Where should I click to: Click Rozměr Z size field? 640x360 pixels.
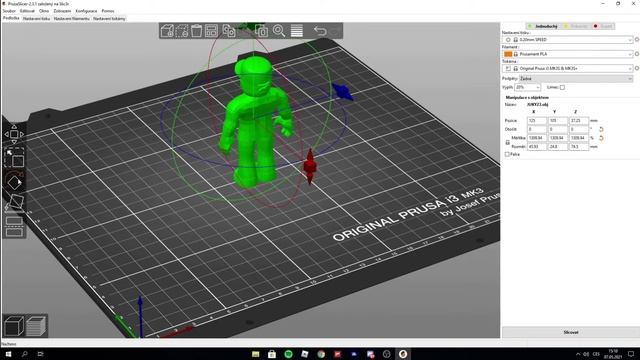point(579,147)
